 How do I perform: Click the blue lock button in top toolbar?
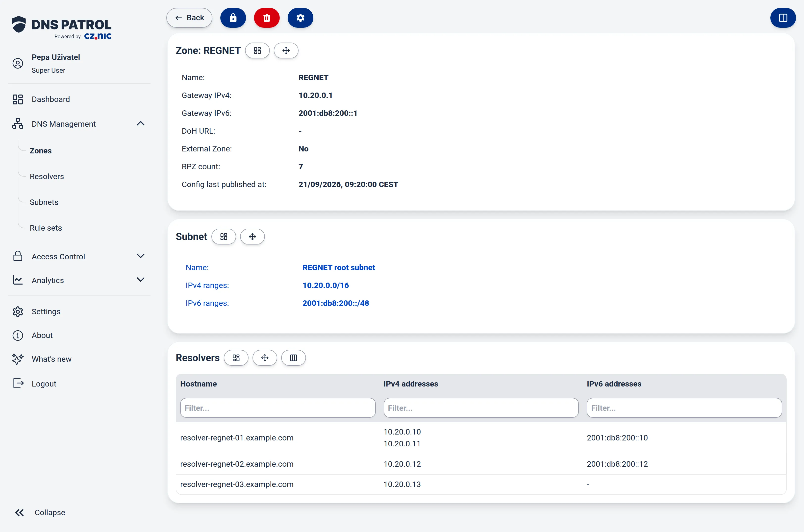pos(233,18)
